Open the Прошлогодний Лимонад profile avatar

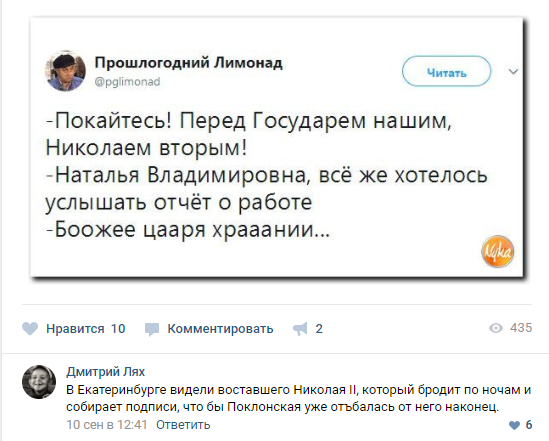click(65, 71)
